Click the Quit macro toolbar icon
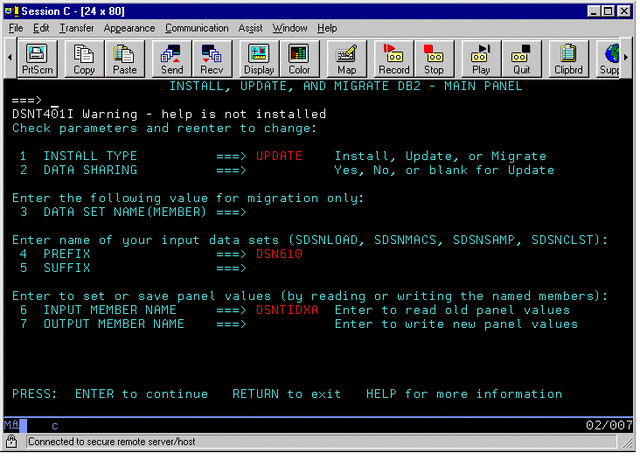The height and width of the screenshot is (460, 640). pos(521,59)
